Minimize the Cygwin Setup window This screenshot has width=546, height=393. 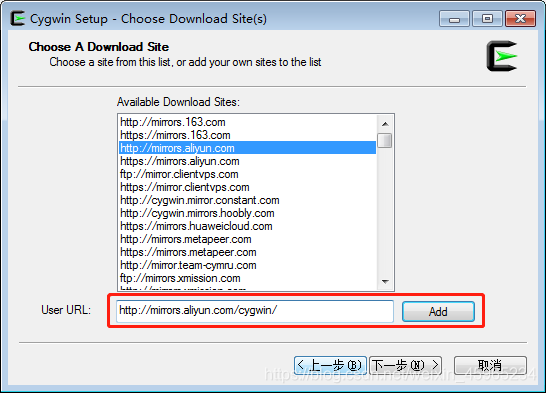tap(454, 19)
